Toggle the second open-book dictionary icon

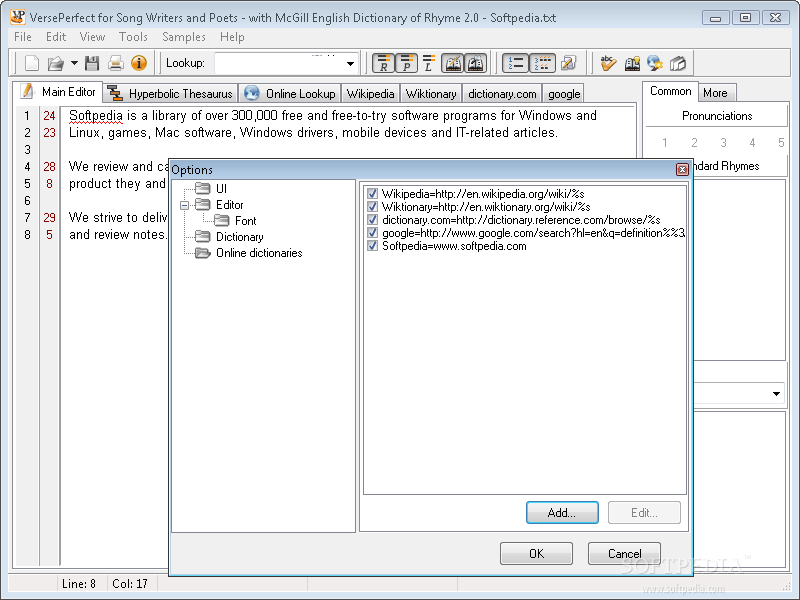tap(475, 63)
